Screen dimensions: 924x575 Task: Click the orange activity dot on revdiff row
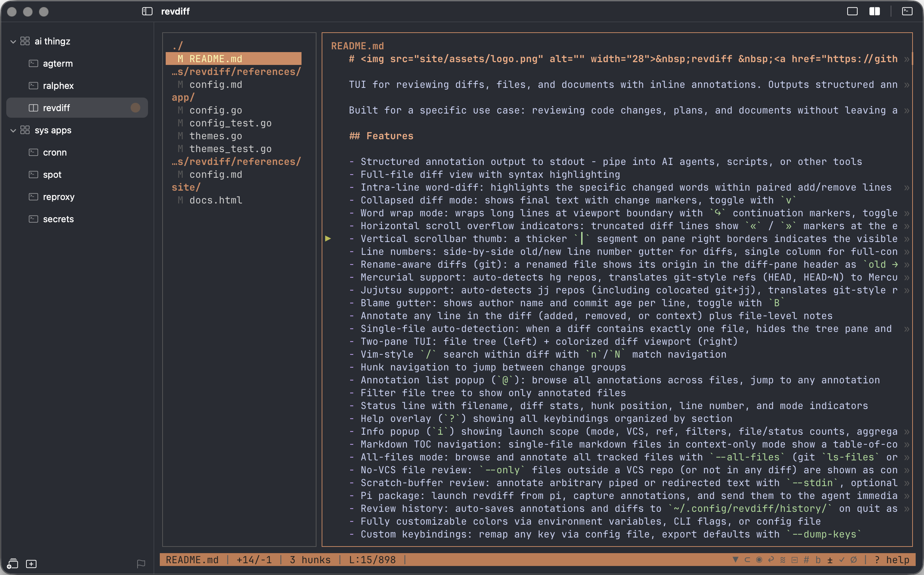[135, 108]
